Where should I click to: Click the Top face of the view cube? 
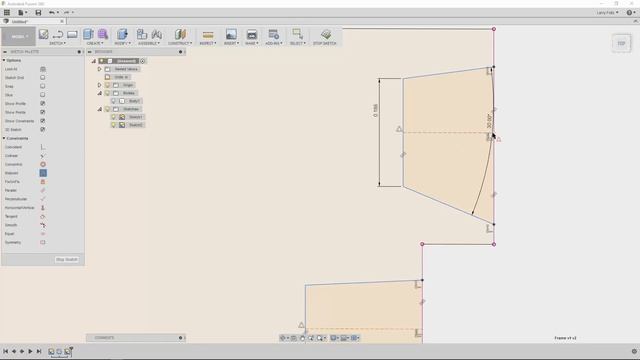(x=621, y=43)
